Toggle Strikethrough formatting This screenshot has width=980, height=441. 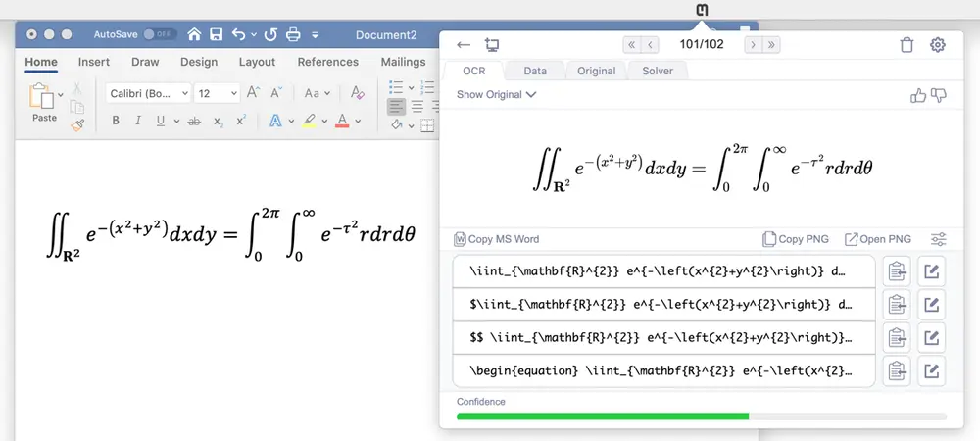(194, 122)
